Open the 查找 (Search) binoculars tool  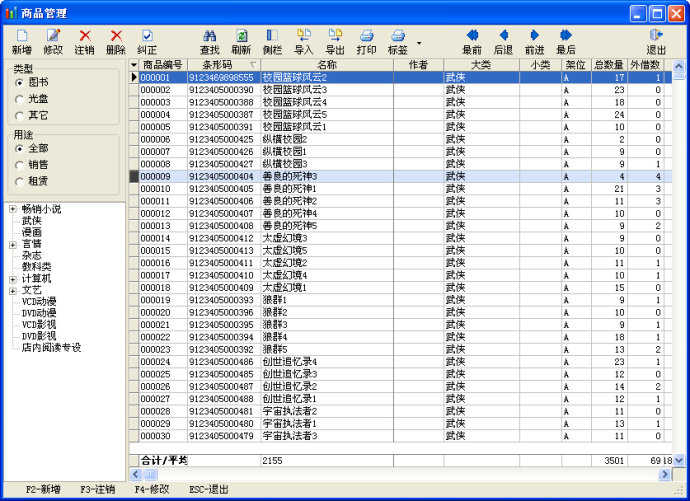click(x=209, y=41)
